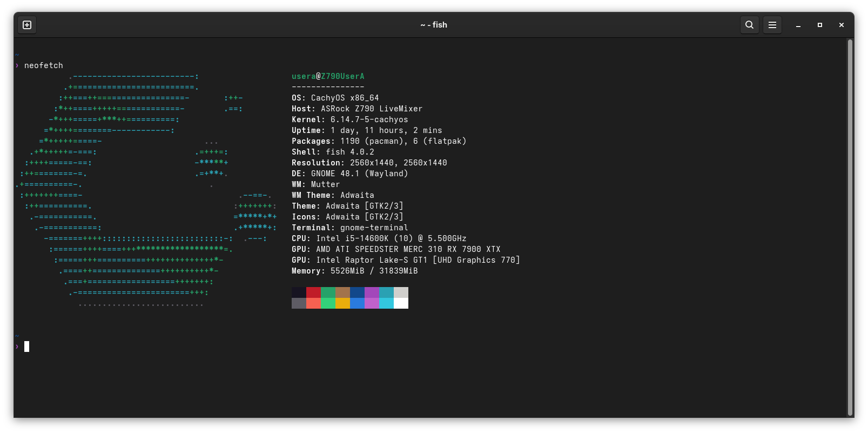Click the bright blue swatch in bottom row

pyautogui.click(x=357, y=303)
